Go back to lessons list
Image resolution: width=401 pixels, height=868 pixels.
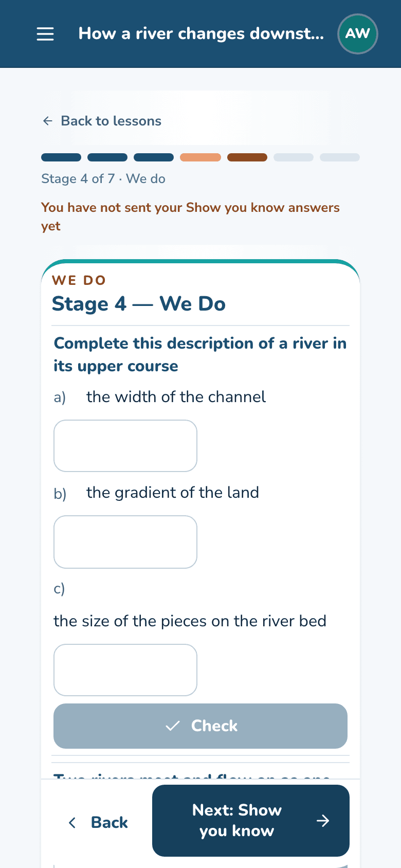102,121
